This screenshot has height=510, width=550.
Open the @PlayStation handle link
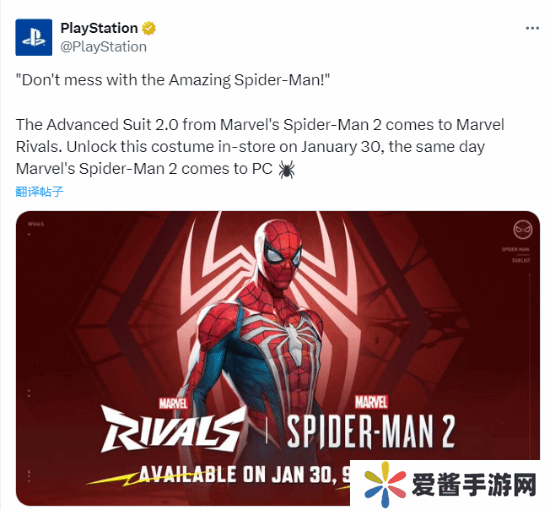point(103,47)
